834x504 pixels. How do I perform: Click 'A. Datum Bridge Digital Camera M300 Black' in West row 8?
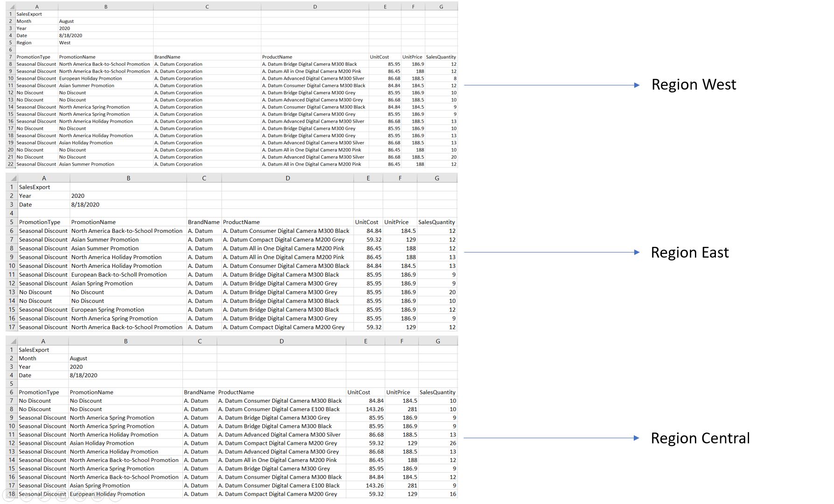309,64
